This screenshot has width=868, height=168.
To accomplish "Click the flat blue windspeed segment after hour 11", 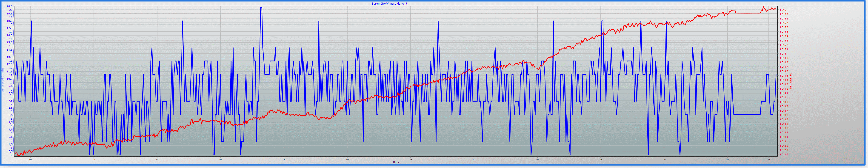I will coord(747,115).
